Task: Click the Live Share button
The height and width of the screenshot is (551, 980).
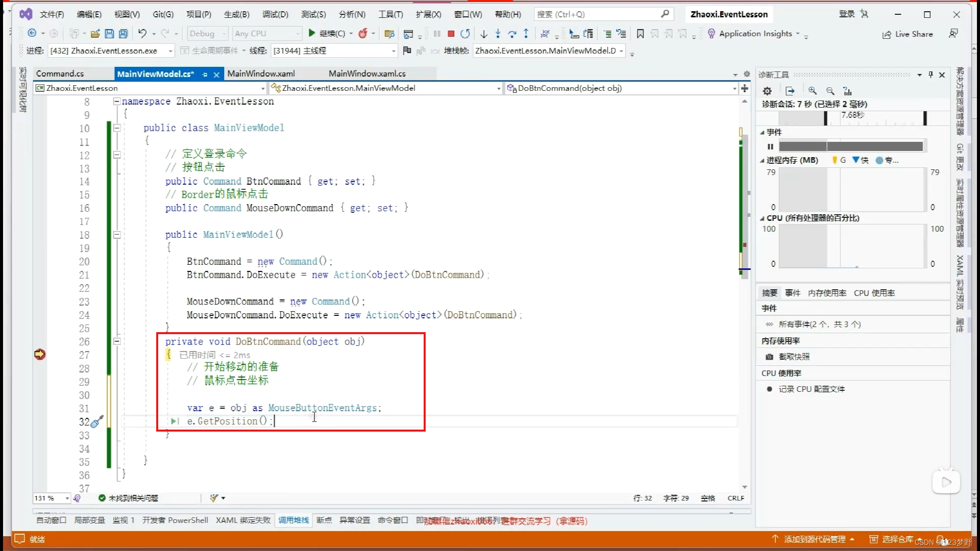Action: tap(908, 34)
